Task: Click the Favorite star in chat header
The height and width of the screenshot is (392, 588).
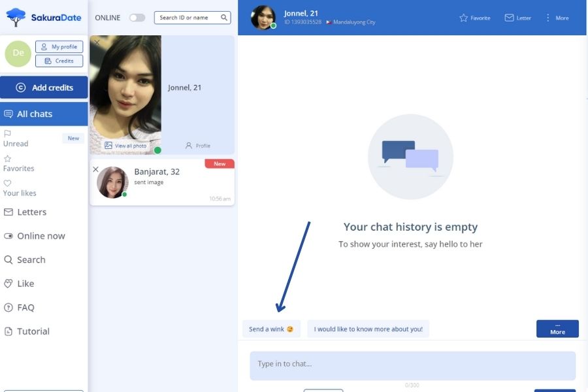Action: click(x=464, y=18)
